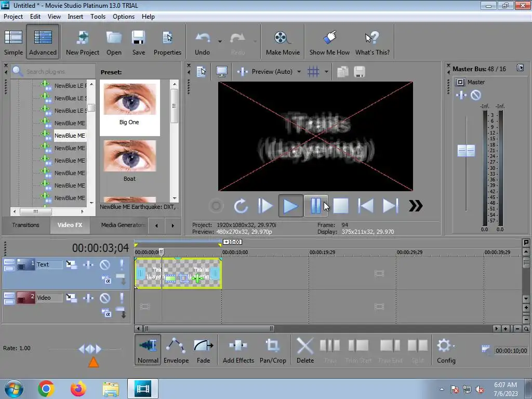532x399 pixels.
Task: Open video preview project properties icon
Action: point(201,72)
